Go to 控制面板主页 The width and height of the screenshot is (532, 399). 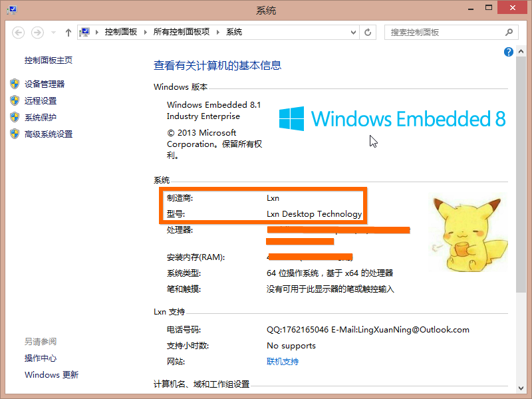pos(49,61)
